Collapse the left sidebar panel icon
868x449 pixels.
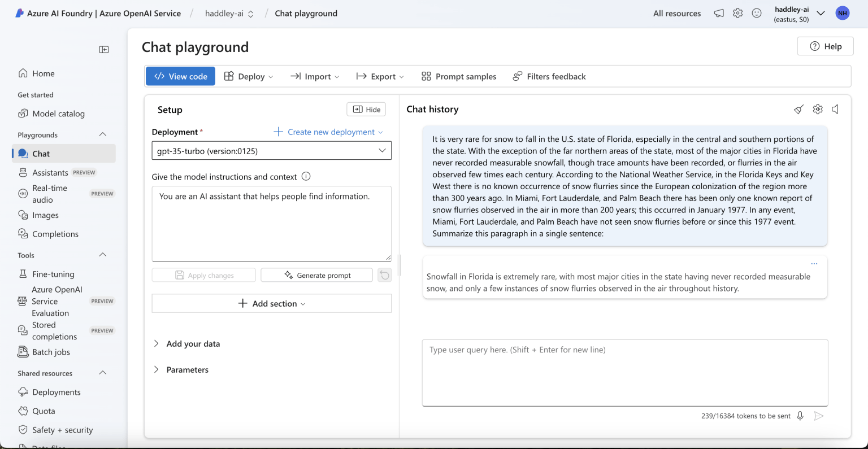(x=104, y=50)
